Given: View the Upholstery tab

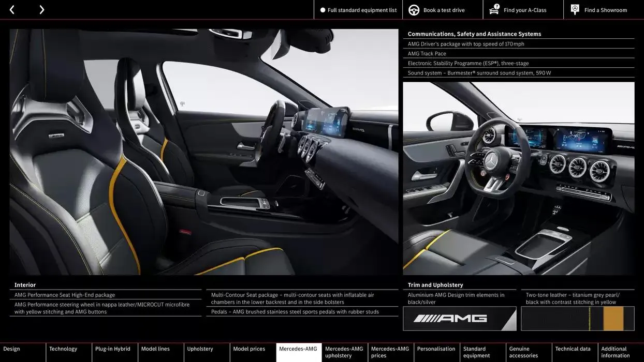Looking at the screenshot, I should pos(199,352).
